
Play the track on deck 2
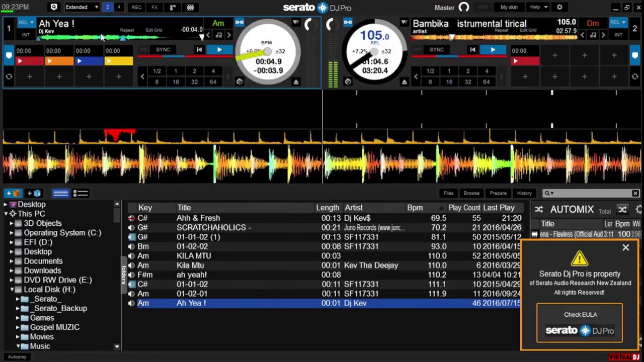[x=493, y=50]
